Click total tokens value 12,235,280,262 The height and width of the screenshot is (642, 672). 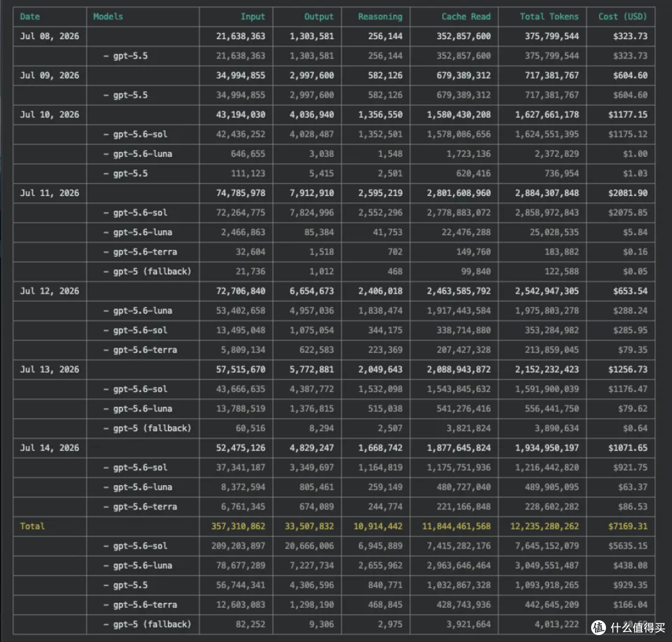(544, 526)
